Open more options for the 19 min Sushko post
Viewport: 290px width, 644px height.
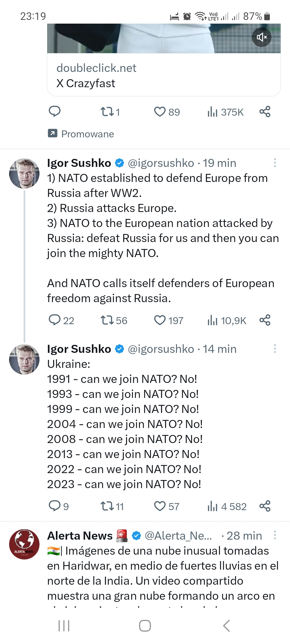pyautogui.click(x=275, y=163)
